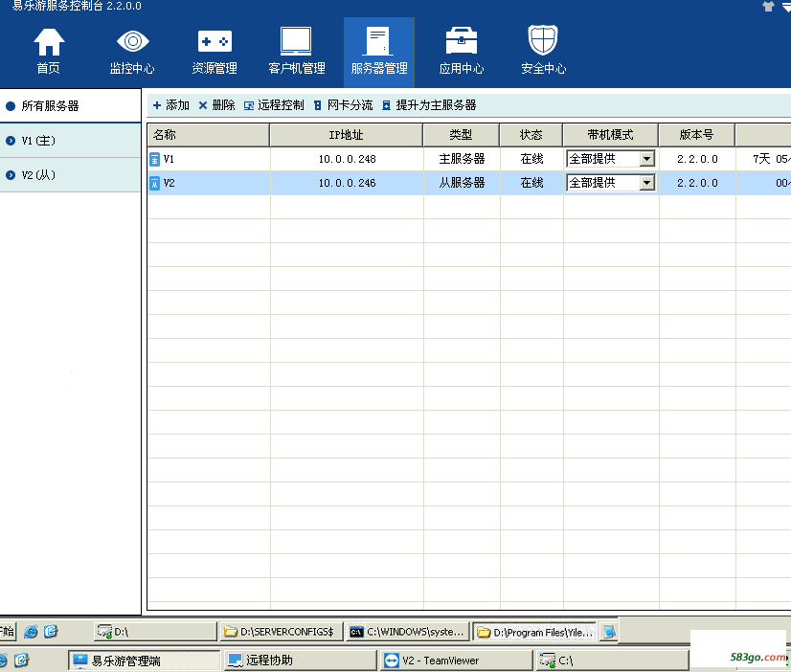Screen dimensions: 791x672
Task: Click 提升为主服务器 button label
Action: pos(436,105)
